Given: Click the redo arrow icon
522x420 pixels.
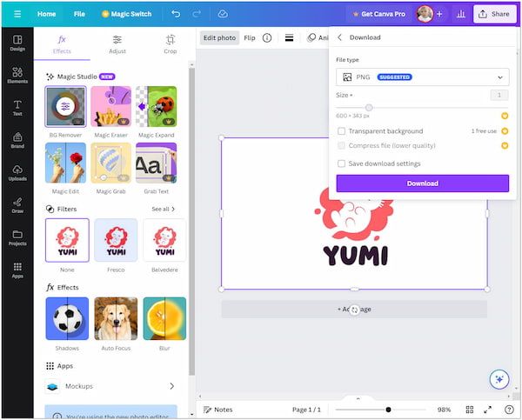Looking at the screenshot, I should (198, 14).
